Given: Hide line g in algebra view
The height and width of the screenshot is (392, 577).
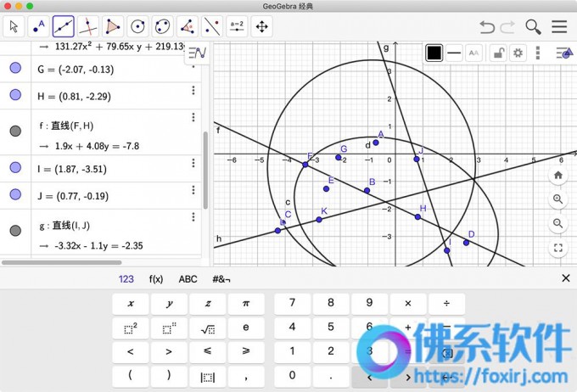Looking at the screenshot, I should click(x=15, y=231).
